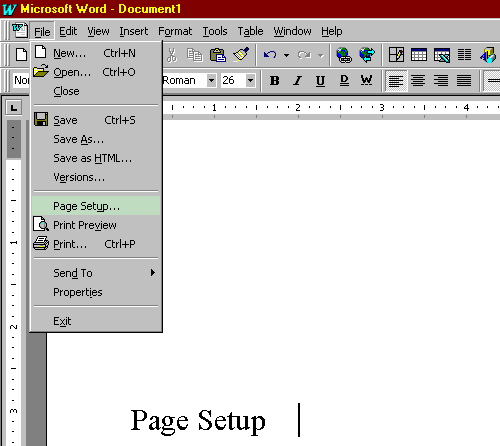
Task: Click the Save floppy disk icon in menu
Action: click(41, 119)
